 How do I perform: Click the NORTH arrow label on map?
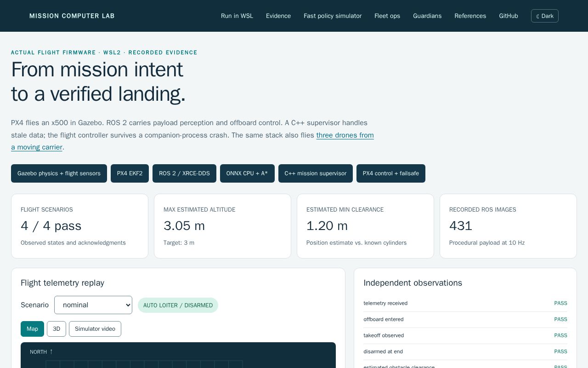coord(41,352)
